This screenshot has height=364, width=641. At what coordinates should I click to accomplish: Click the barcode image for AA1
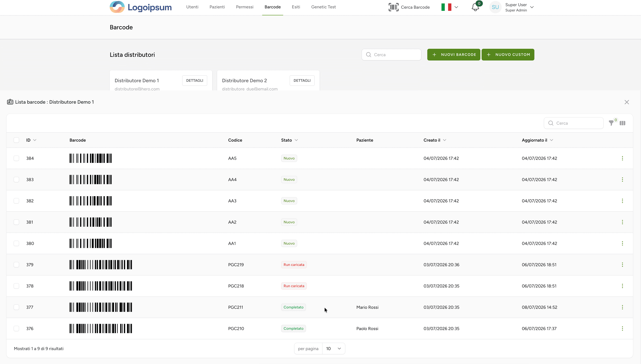click(90, 243)
